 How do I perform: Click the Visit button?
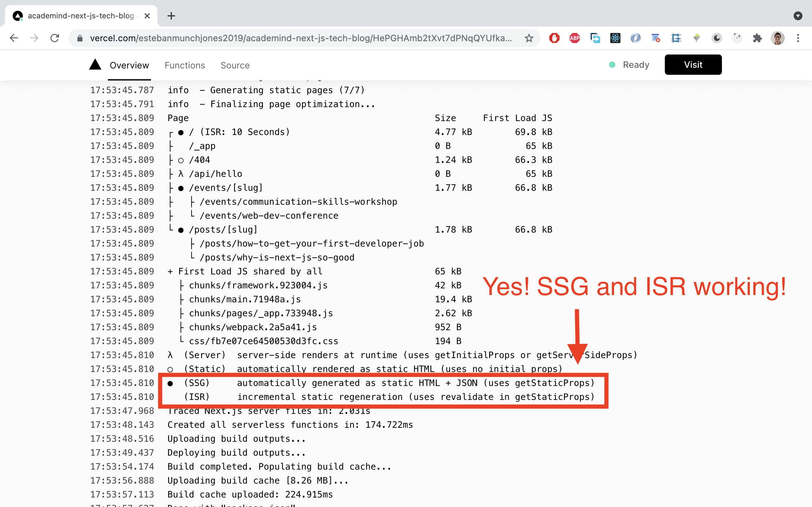pos(693,64)
